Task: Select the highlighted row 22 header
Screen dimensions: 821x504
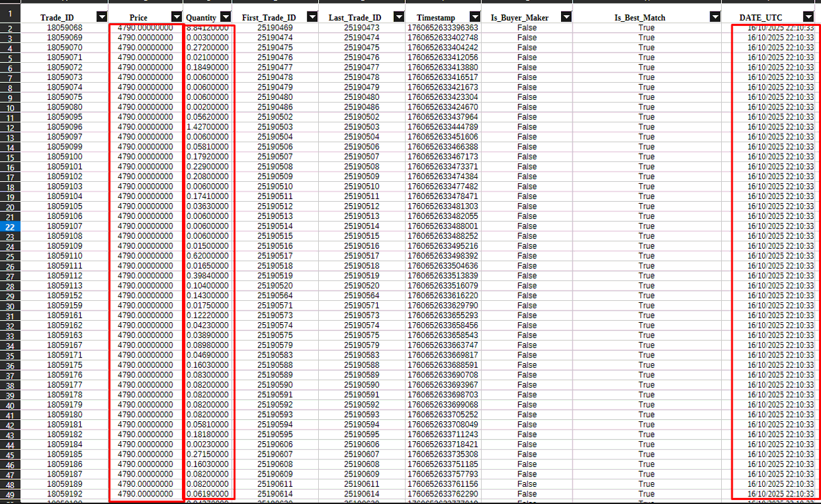Action: [x=11, y=226]
